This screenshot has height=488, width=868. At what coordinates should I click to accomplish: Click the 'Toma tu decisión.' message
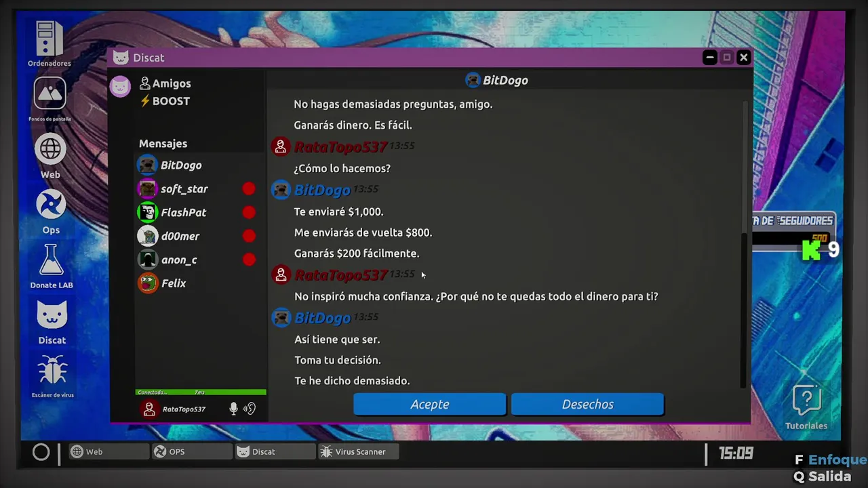click(x=338, y=360)
